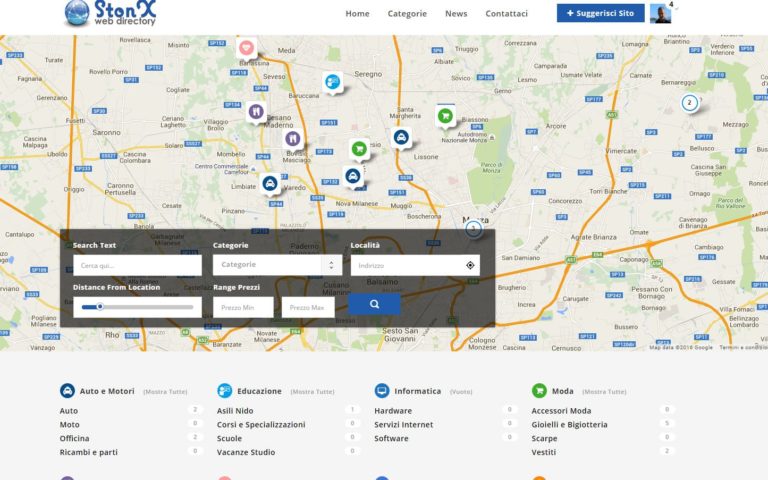Open the Ricambi e parti subcategory link
This screenshot has width=768, height=480.
pyautogui.click(x=89, y=452)
